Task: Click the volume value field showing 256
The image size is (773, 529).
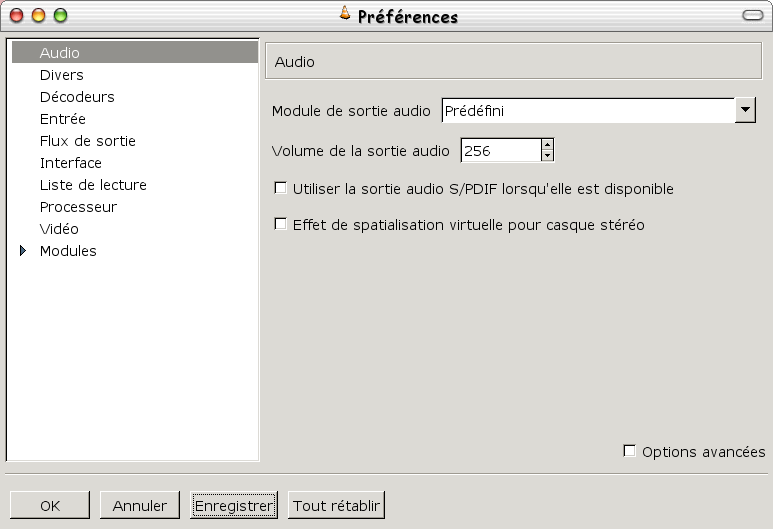Action: pos(501,150)
